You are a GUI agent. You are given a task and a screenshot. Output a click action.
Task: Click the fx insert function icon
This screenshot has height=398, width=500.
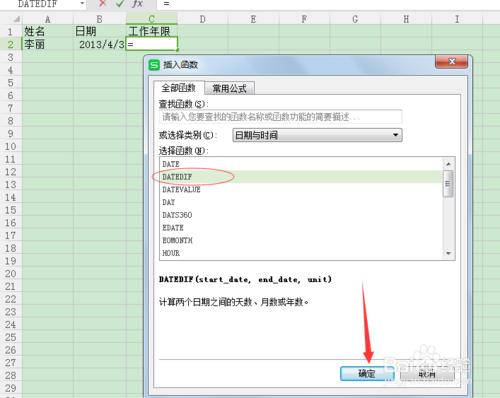(x=137, y=4)
